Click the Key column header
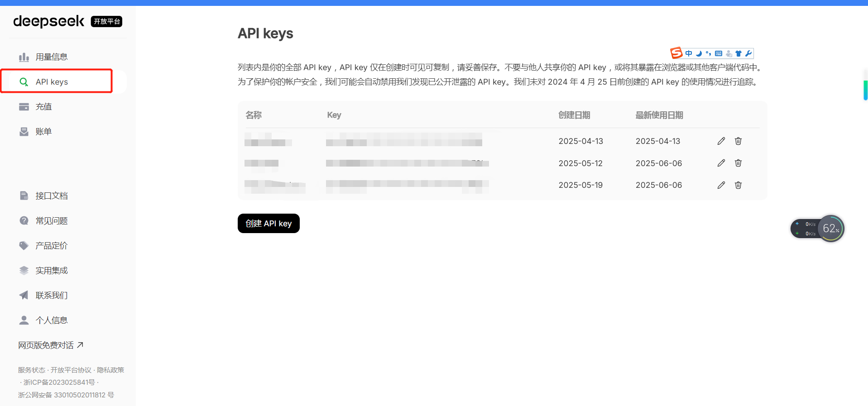Screen dimensions: 868x406 (334, 115)
